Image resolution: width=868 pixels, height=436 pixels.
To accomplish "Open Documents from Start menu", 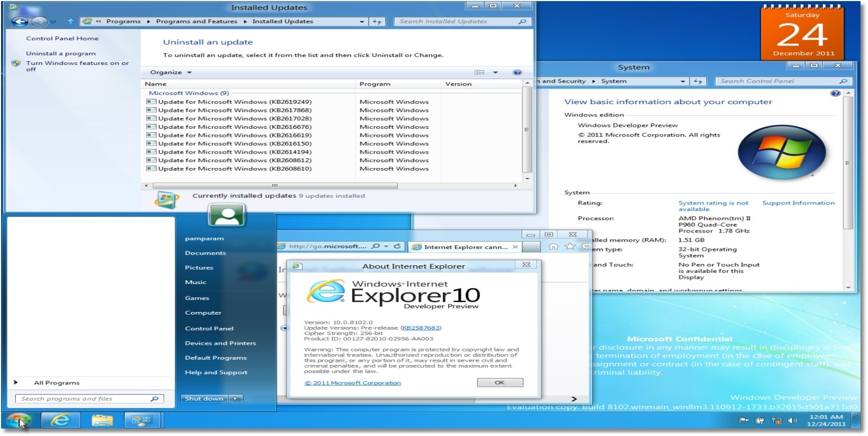I will point(205,253).
